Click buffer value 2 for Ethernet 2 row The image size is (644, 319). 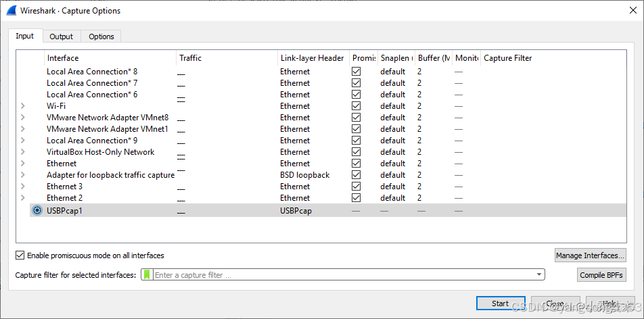419,198
